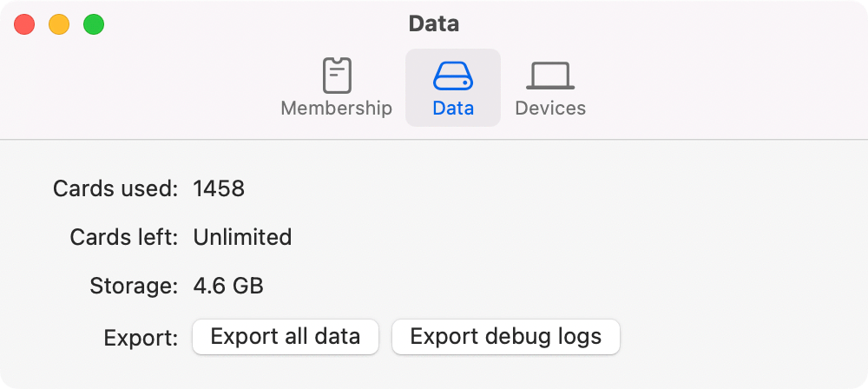Click the Unlimited cards left value

[242, 237]
